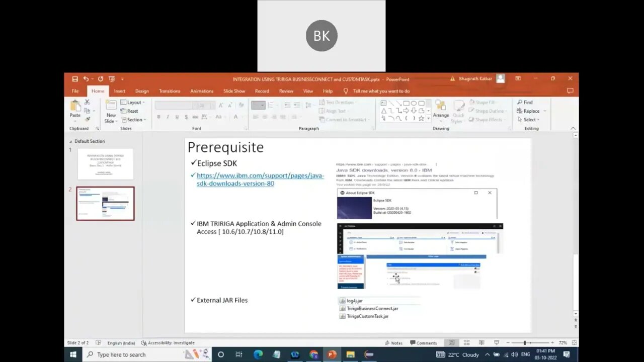Image resolution: width=644 pixels, height=362 pixels.
Task: Open the File tab
Action: (75, 91)
